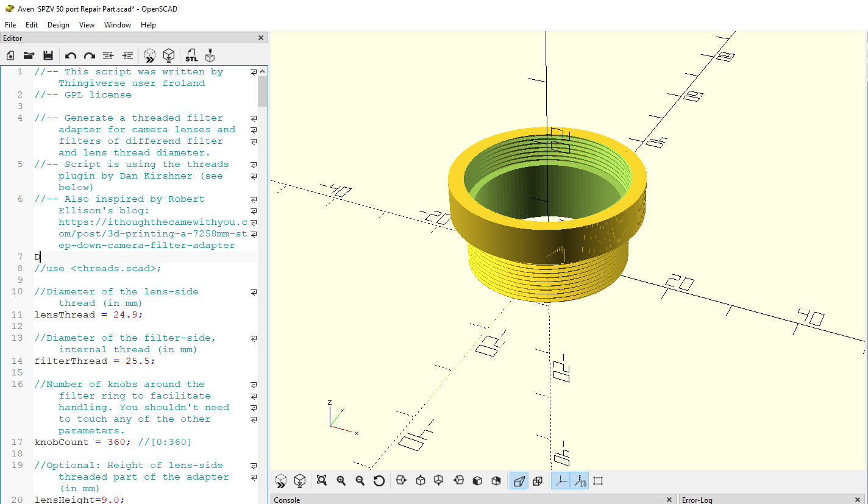This screenshot has width=868, height=504.
Task: Click the 'Editor' panel title
Action: (13, 38)
